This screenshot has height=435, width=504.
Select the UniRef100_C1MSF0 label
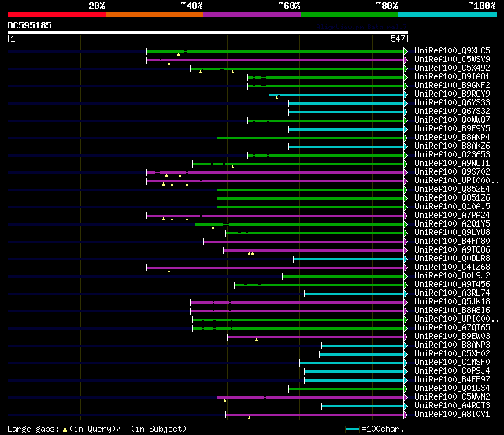[x=452, y=363]
